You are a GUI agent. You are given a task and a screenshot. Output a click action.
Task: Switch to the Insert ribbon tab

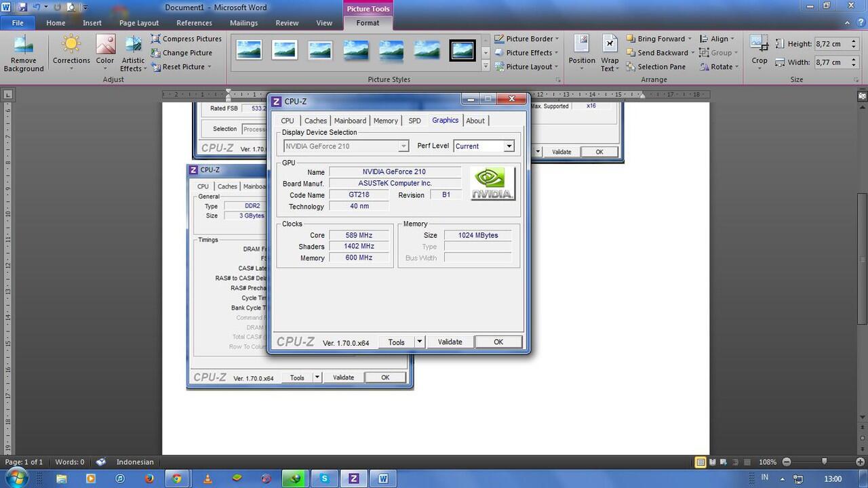[92, 22]
